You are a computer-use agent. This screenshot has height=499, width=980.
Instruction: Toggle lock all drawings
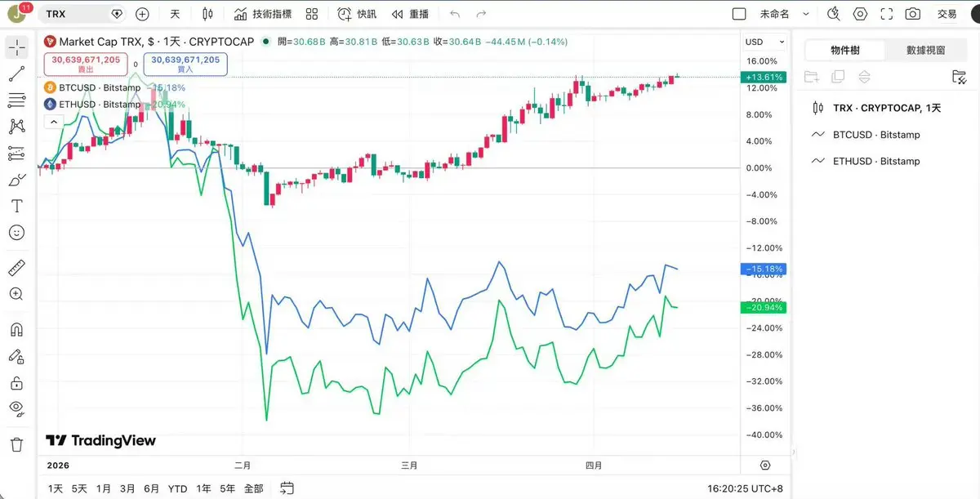point(16,382)
